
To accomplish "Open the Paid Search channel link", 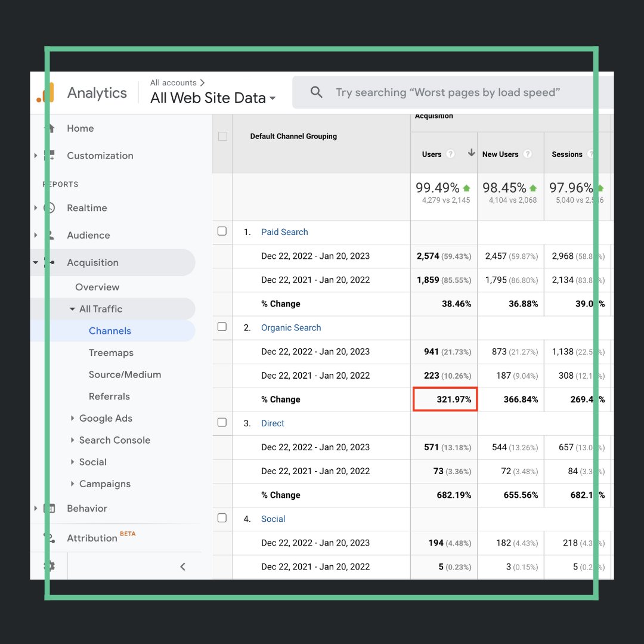I will [x=284, y=232].
